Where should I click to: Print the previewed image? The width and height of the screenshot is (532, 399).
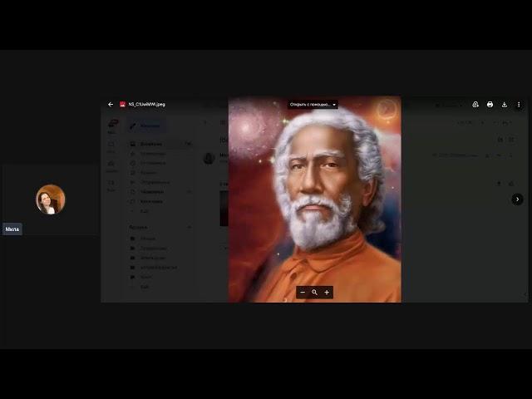pyautogui.click(x=490, y=105)
